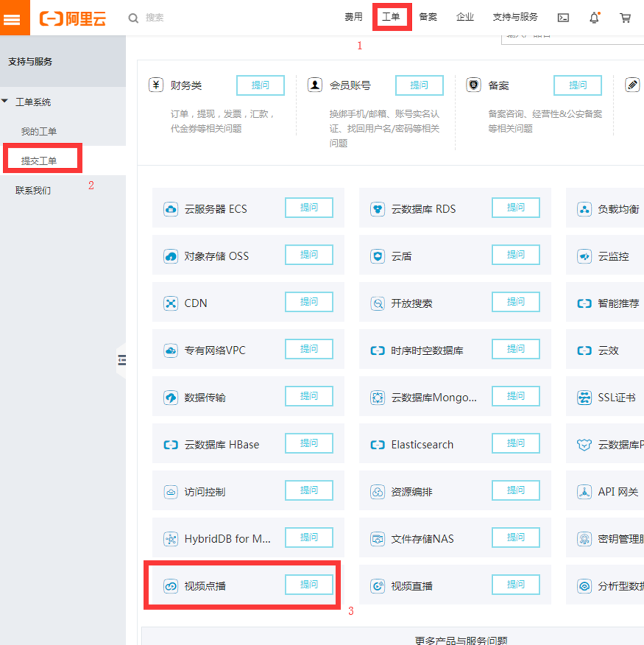This screenshot has height=645, width=644.
Task: Click the 访问控制 icon
Action: (171, 492)
